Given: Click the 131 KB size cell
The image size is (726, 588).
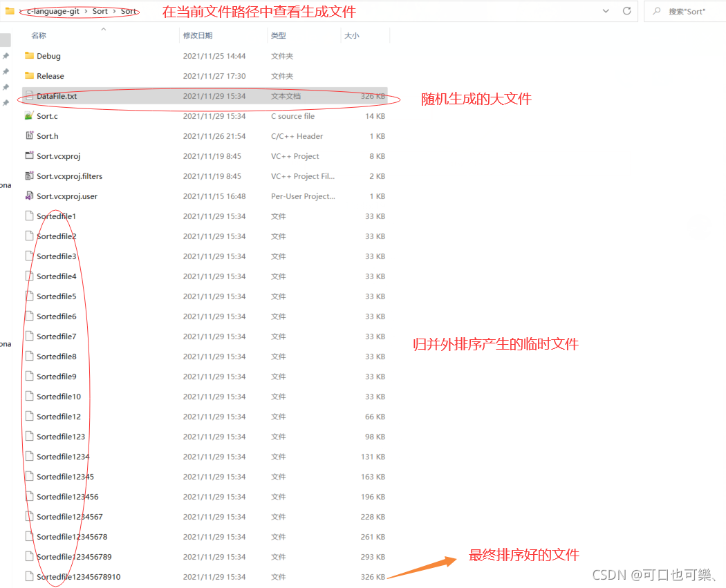Looking at the screenshot, I should point(373,456).
